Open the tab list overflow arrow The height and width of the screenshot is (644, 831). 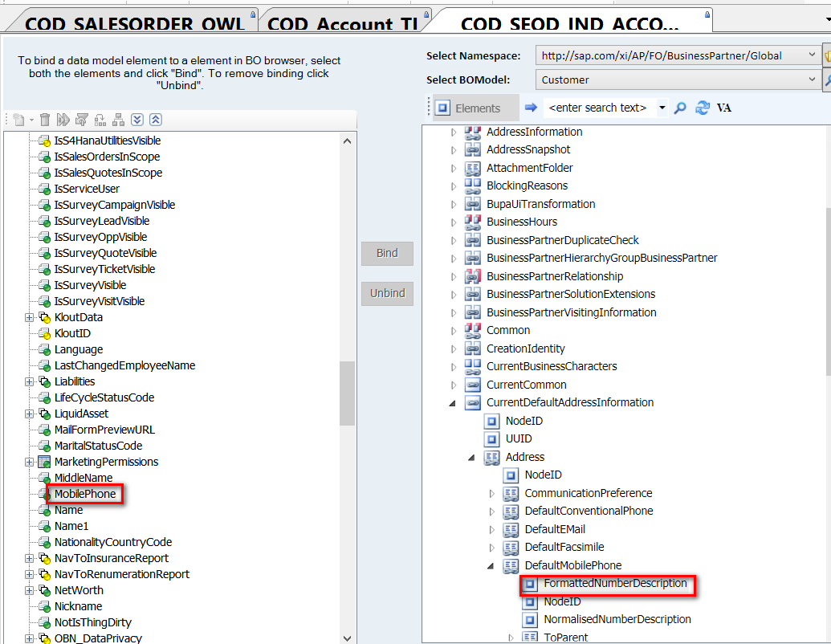pos(827,19)
